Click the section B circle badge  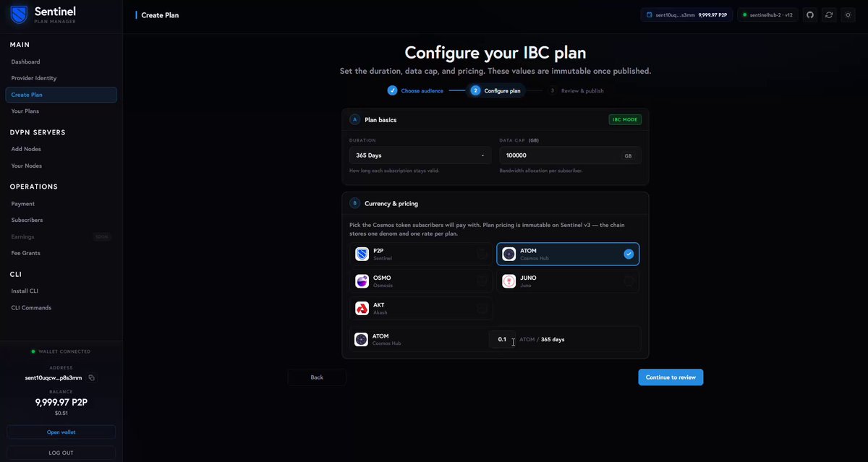(354, 203)
